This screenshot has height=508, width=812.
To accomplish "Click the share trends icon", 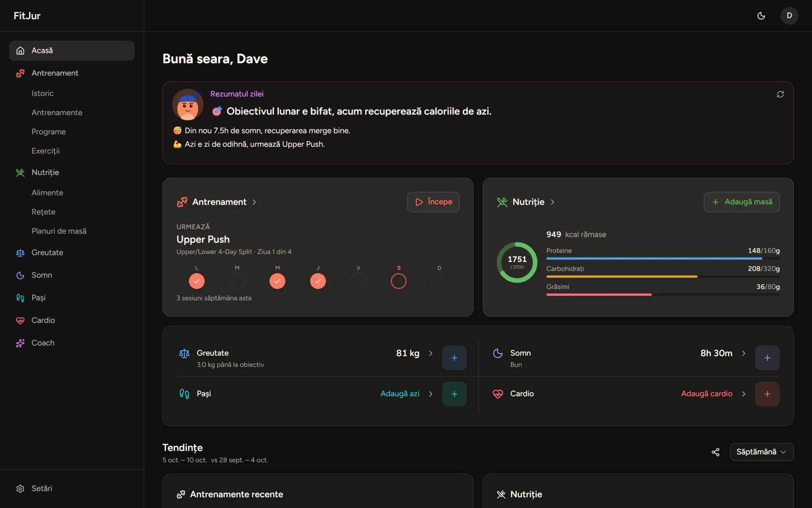I will (715, 452).
